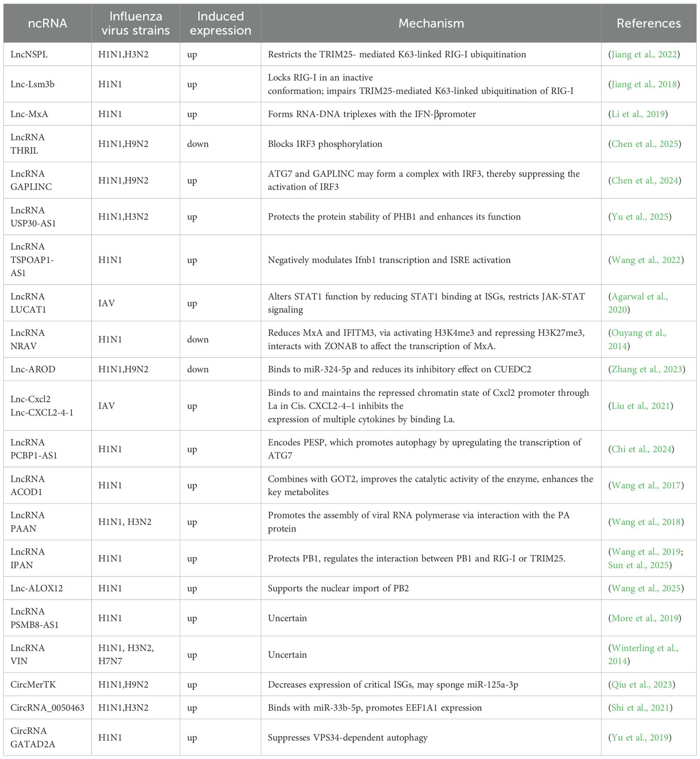Follow the Liu et al., 2021 link
Screen dimensions: 700x759
[x=641, y=406]
